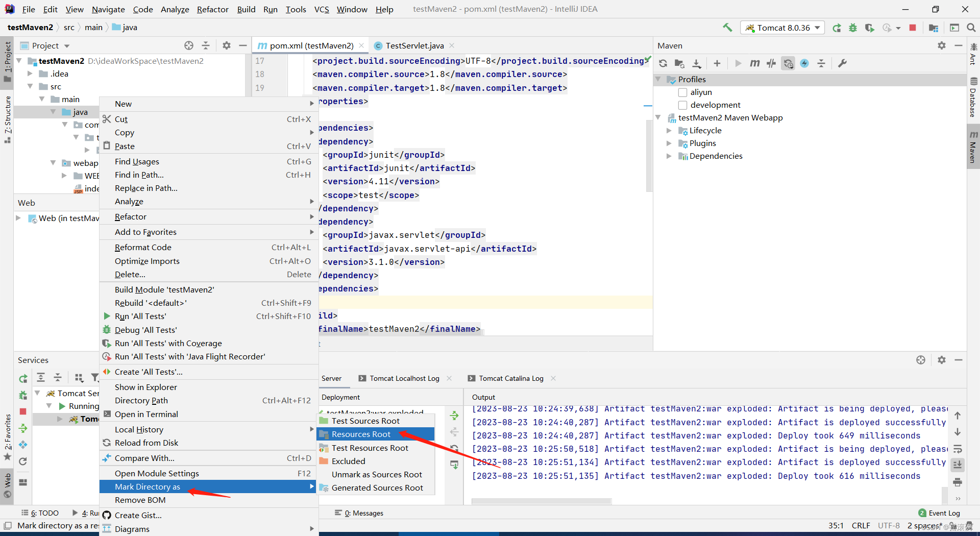Execute Maven goal with the m icon
Screen dimensions: 980x536
[754, 63]
